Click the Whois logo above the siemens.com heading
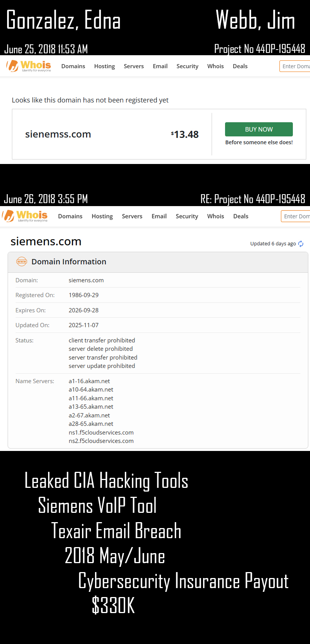 (25, 216)
